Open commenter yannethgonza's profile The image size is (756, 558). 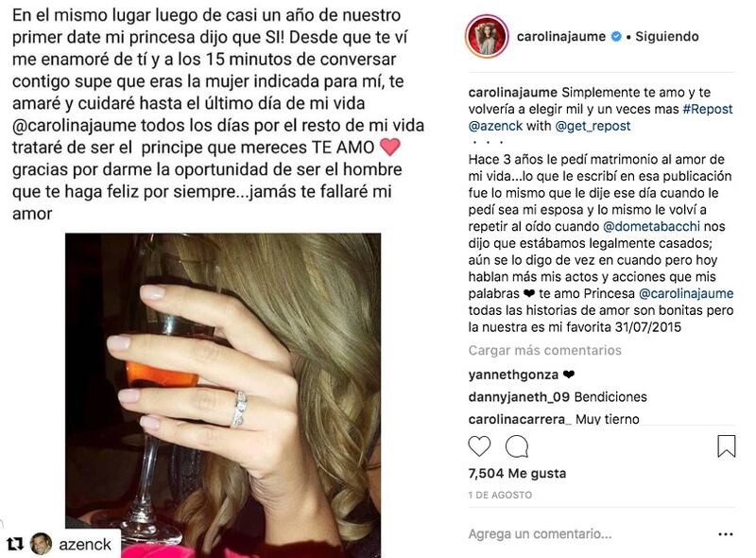513,375
